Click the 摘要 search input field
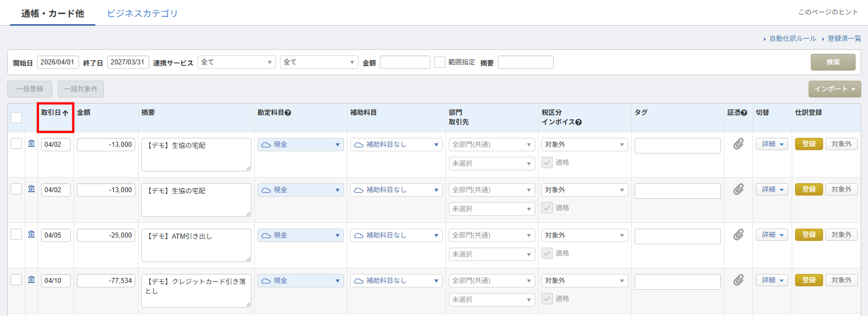This screenshot has width=868, height=316. [525, 62]
